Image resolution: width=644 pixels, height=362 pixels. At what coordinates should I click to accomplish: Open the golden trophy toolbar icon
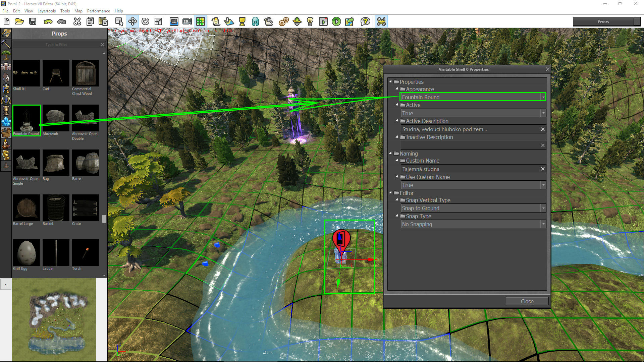pos(242,22)
